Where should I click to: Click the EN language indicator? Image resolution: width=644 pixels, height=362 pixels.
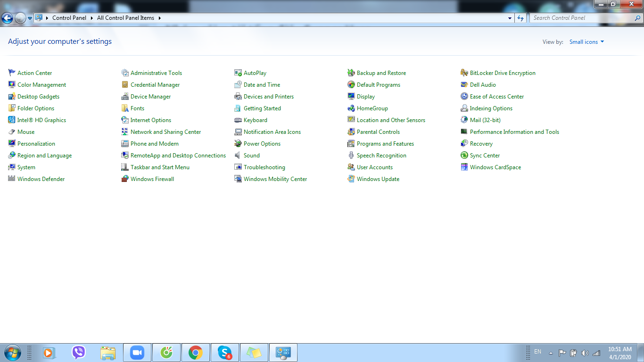point(537,352)
